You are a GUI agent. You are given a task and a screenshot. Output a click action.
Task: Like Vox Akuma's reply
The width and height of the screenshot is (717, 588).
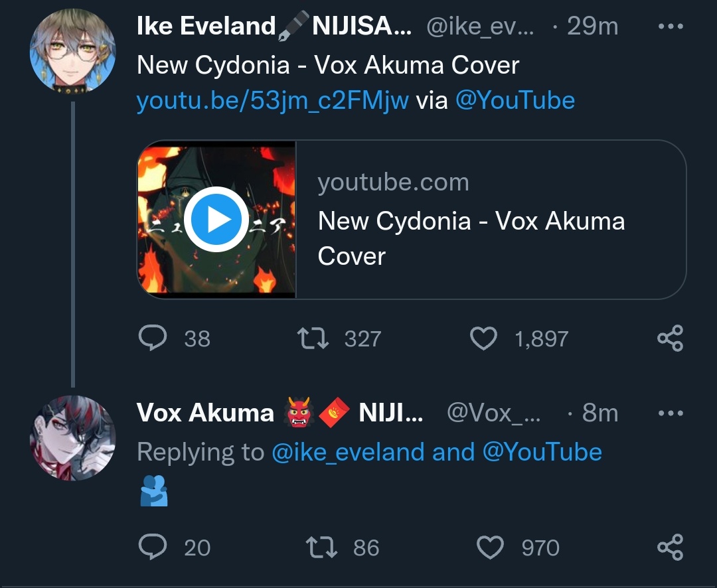point(491,548)
